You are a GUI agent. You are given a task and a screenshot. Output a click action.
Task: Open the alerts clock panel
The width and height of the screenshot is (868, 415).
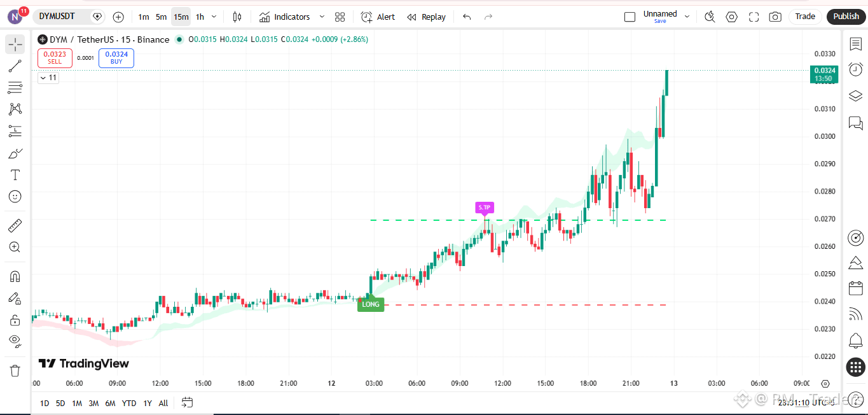855,69
